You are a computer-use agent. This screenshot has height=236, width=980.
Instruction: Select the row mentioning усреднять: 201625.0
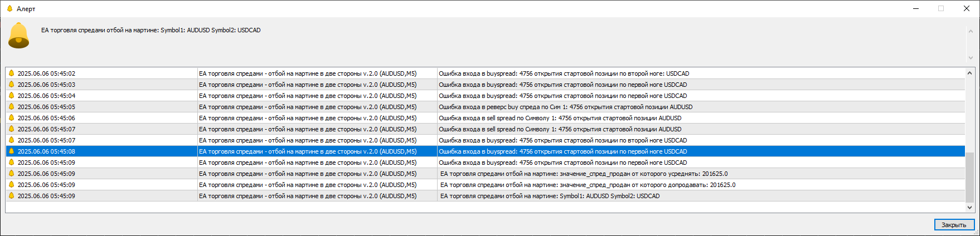pos(584,174)
